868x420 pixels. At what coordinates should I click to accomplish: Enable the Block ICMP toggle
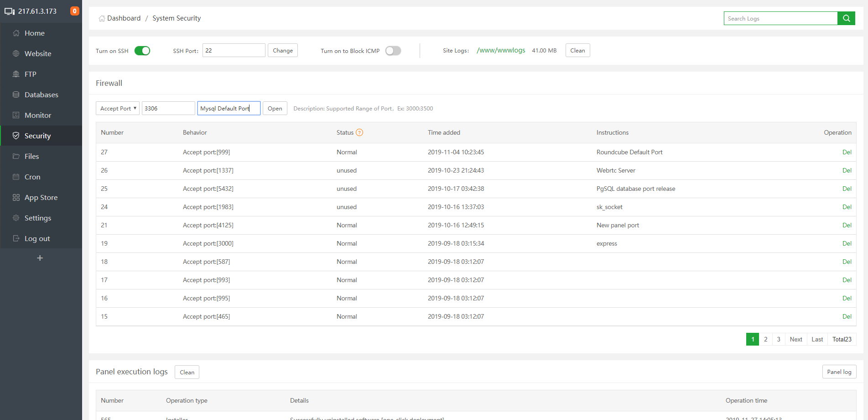(393, 51)
